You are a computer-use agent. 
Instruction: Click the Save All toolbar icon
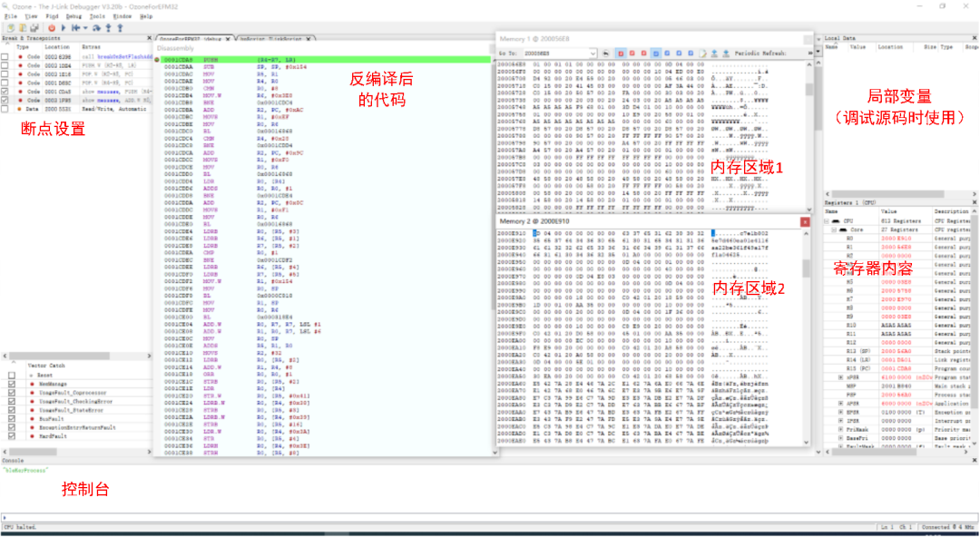34,28
